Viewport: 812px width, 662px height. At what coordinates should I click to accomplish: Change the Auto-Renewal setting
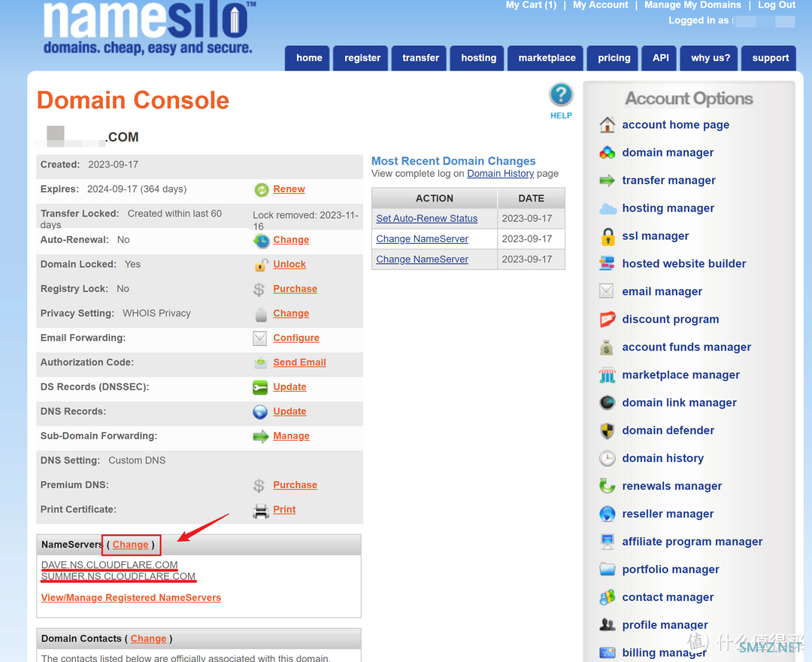click(x=291, y=240)
